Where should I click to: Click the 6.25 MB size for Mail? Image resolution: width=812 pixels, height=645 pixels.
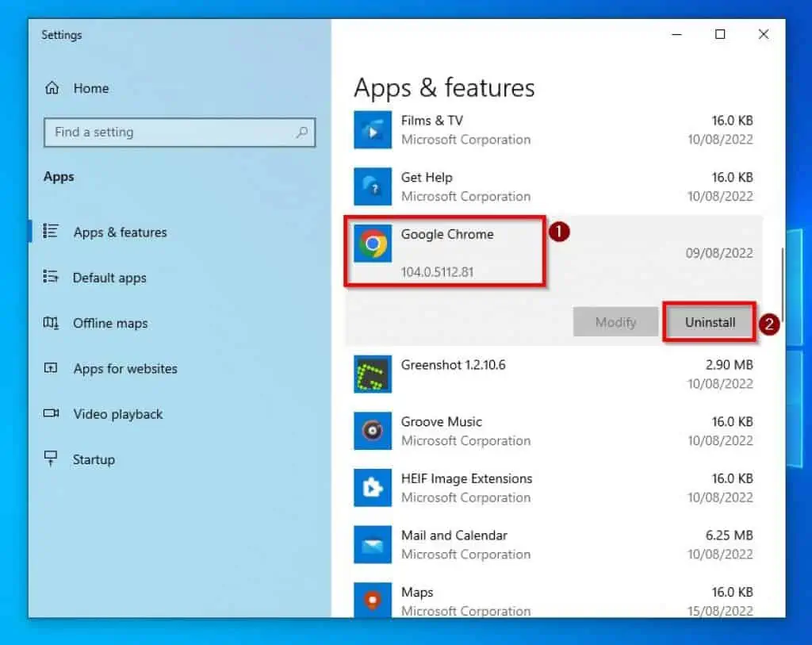[730, 536]
